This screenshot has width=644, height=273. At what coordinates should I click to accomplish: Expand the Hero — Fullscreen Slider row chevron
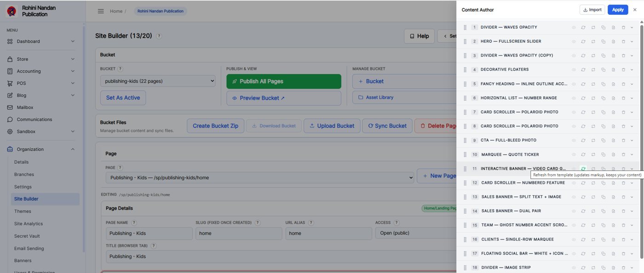coord(632,41)
